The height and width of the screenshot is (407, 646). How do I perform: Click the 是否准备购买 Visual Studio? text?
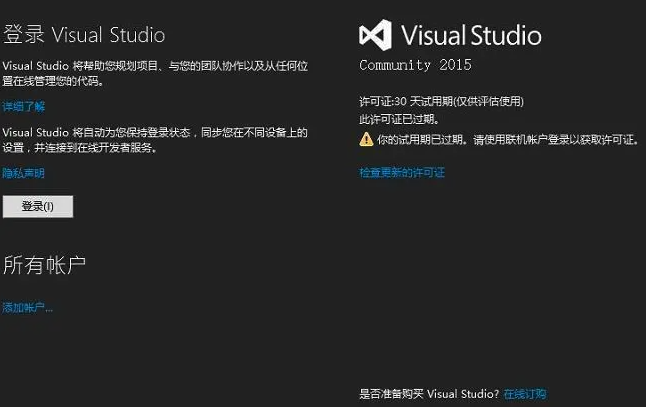point(429,394)
